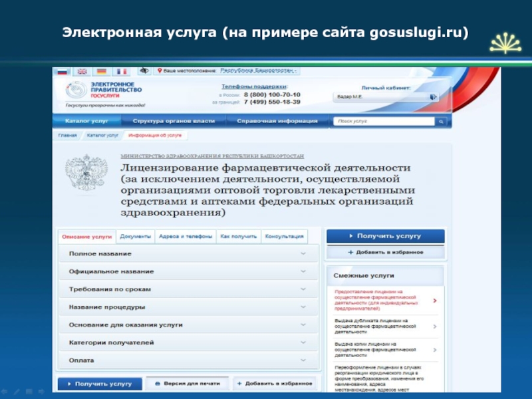Screen dimensions: 532x399
Task: Expand the Полное название section
Action: pyautogui.click(x=189, y=253)
